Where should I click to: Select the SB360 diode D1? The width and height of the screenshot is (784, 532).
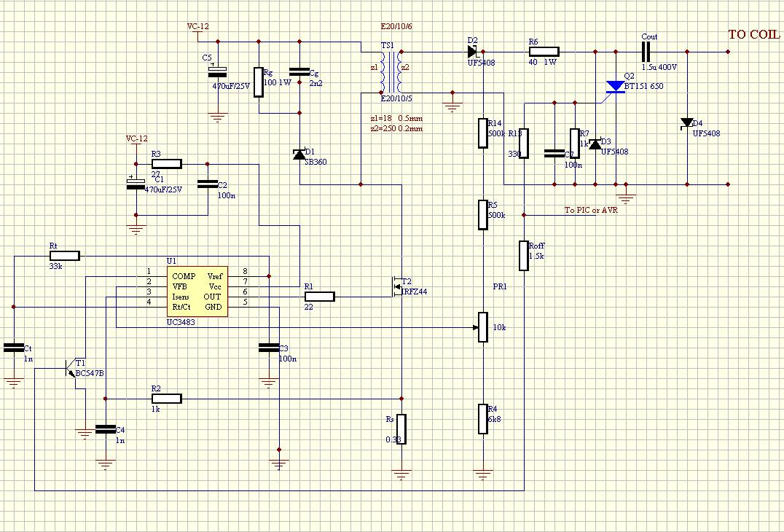[x=299, y=154]
